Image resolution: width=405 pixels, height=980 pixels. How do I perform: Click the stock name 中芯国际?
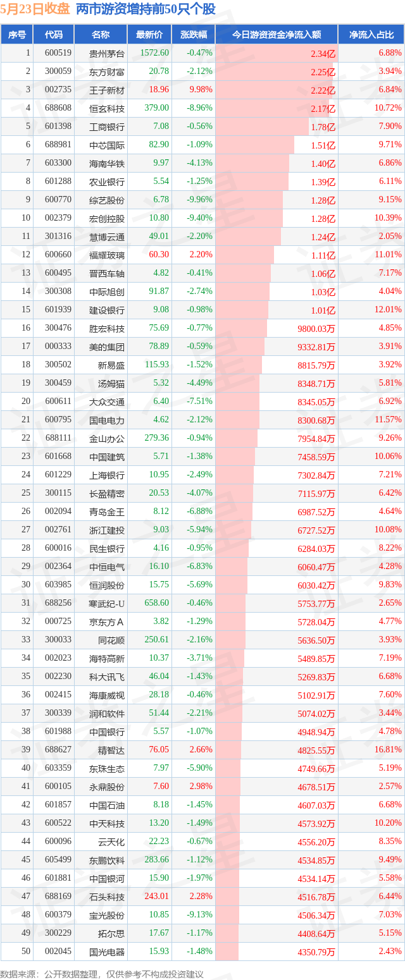pos(107,145)
